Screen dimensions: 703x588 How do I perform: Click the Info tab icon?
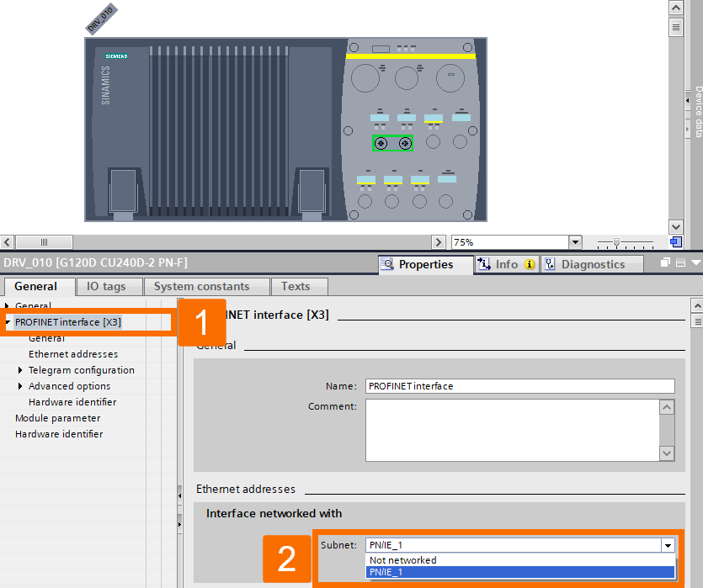point(484,264)
